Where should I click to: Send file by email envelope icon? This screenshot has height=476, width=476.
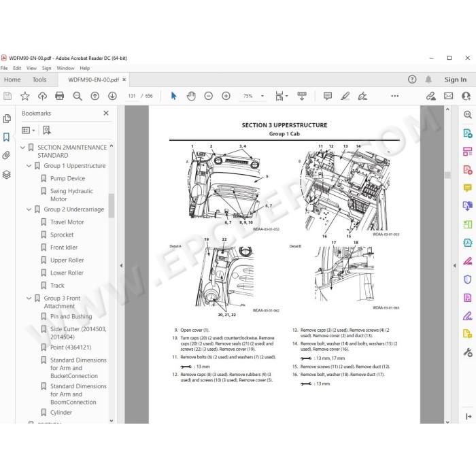(x=448, y=97)
